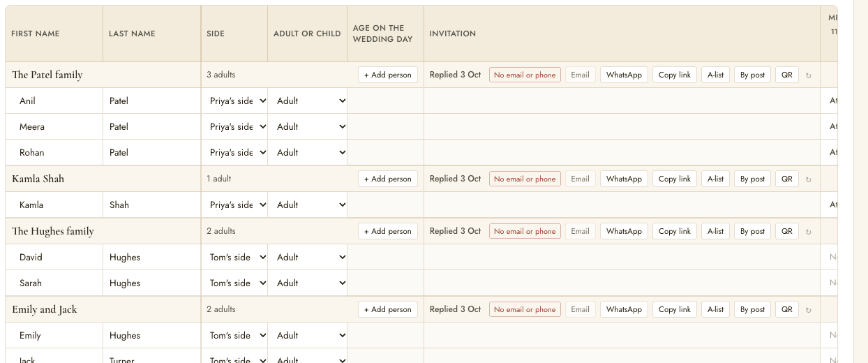
Task: Click No email or phone for Emily and Jack
Action: coord(525,309)
